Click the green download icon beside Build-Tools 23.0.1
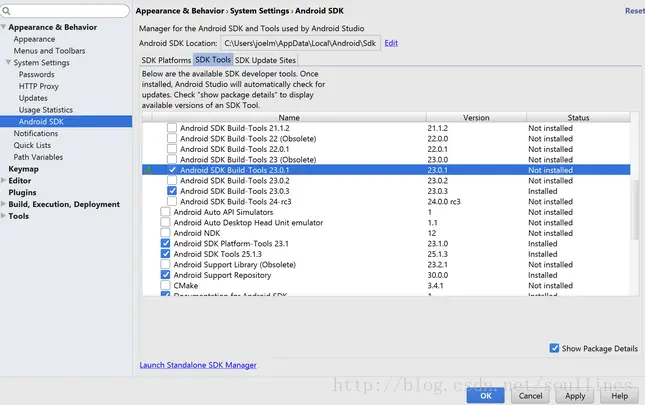645x405 pixels. pyautogui.click(x=149, y=171)
